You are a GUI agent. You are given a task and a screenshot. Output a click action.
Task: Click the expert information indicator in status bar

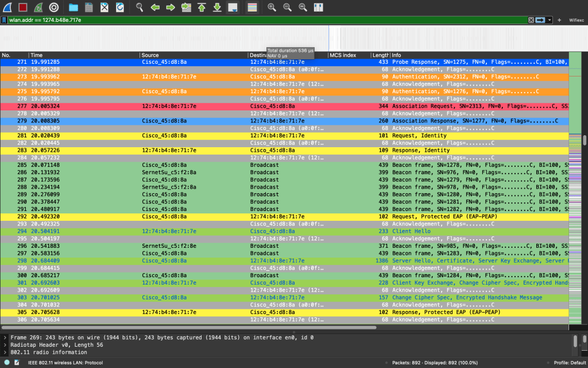[6, 362]
